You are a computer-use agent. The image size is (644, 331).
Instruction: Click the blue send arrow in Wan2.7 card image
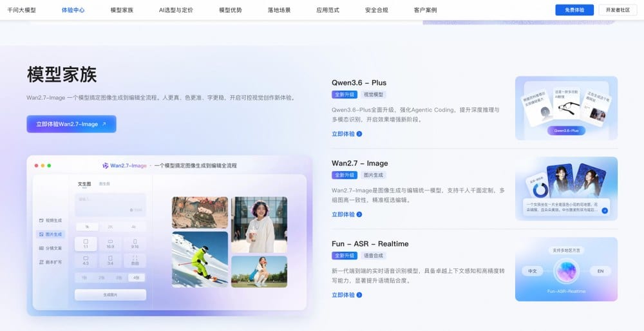[x=605, y=211]
